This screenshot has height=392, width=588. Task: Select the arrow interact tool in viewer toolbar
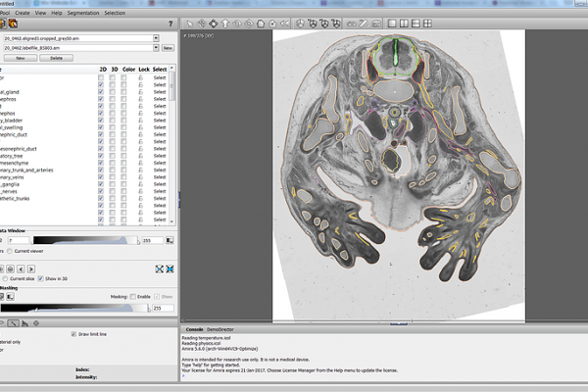pos(187,24)
